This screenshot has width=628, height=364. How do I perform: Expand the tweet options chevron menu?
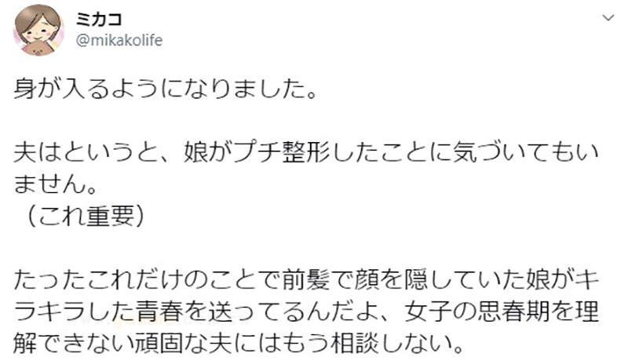coord(606,17)
